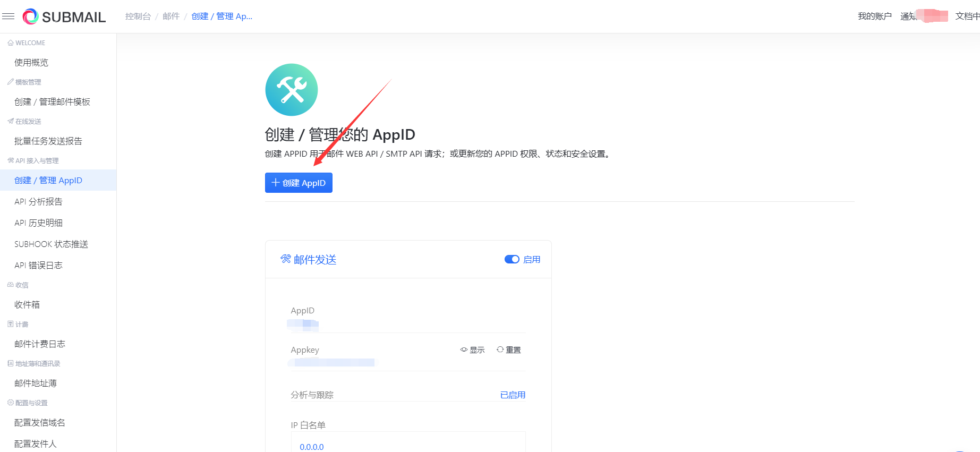This screenshot has height=452, width=980.
Task: Toggle the hamburger menu icon
Action: point(8,16)
